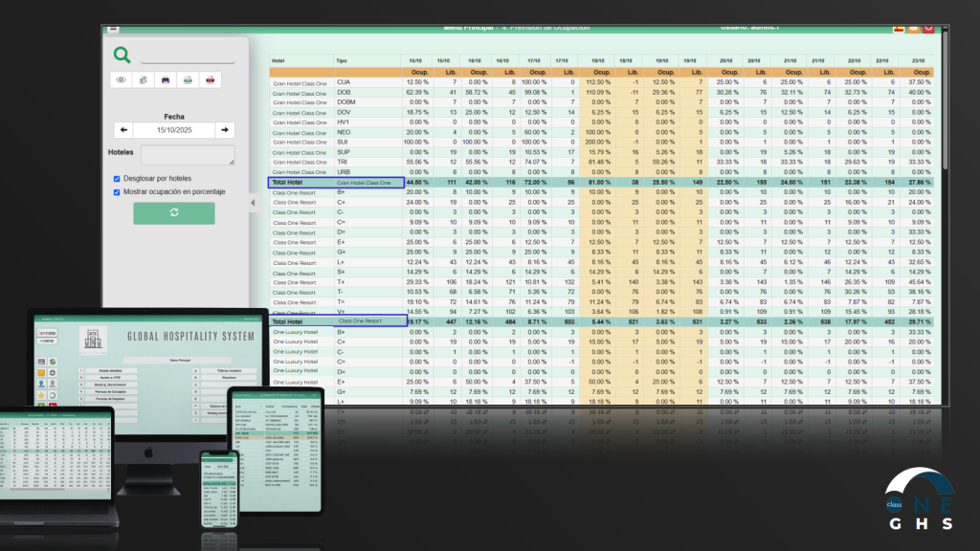The height and width of the screenshot is (551, 980).
Task: Click the orange icon beside the flag
Action: pos(914,29)
